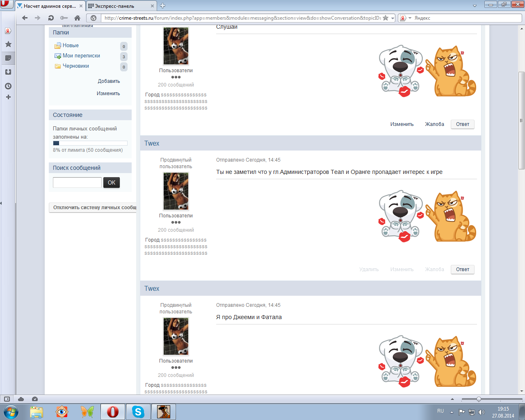The width and height of the screenshot is (525, 420).
Task: Switch to the Opera taskbar button
Action: [x=113, y=411]
